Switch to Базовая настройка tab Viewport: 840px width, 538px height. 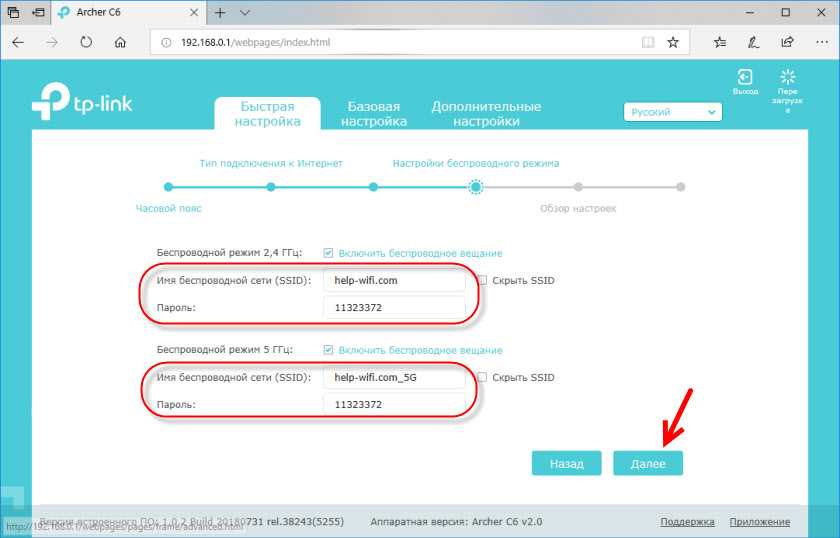[373, 114]
